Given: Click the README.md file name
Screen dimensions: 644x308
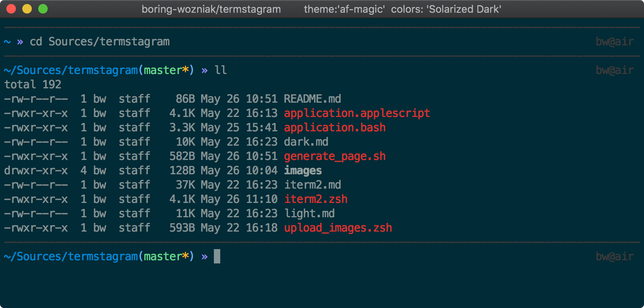Looking at the screenshot, I should (x=312, y=99).
